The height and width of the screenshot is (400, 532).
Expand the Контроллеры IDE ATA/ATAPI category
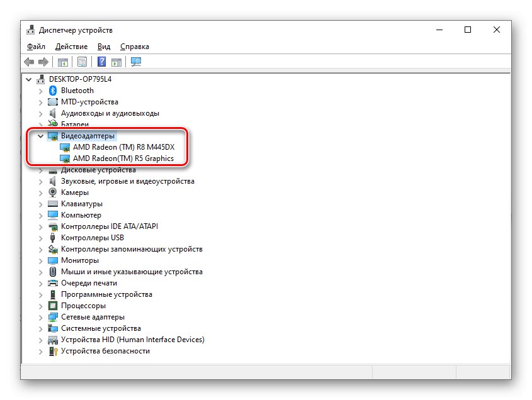click(41, 227)
